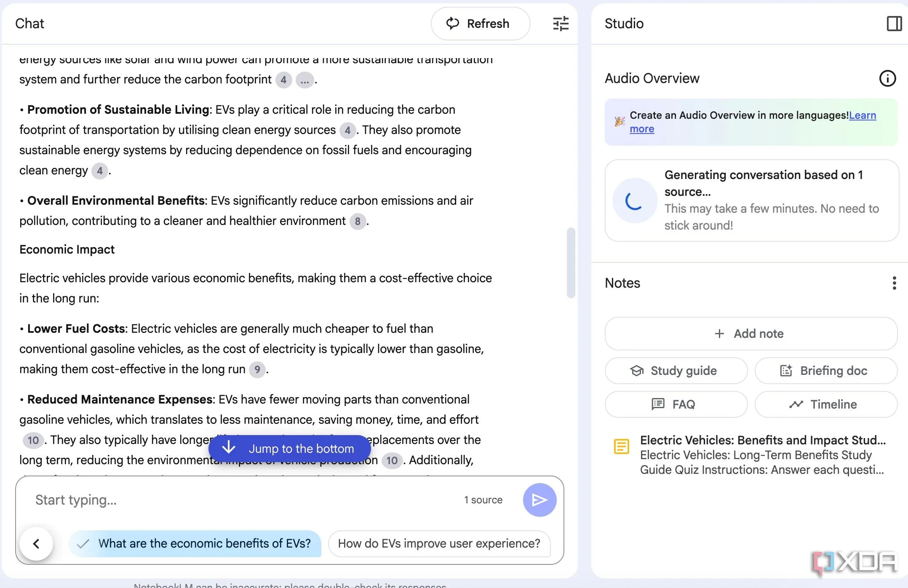Create a Briefing doc

click(825, 371)
